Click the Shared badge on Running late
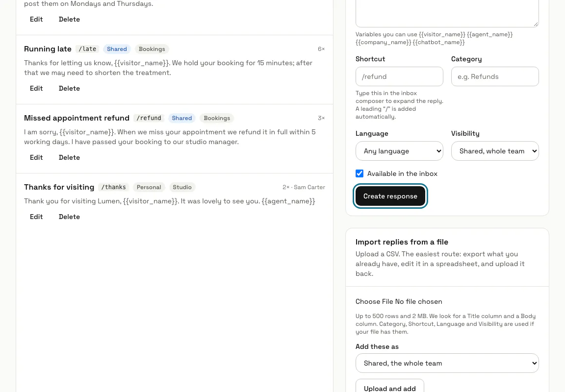The width and height of the screenshot is (565, 392). [117, 49]
